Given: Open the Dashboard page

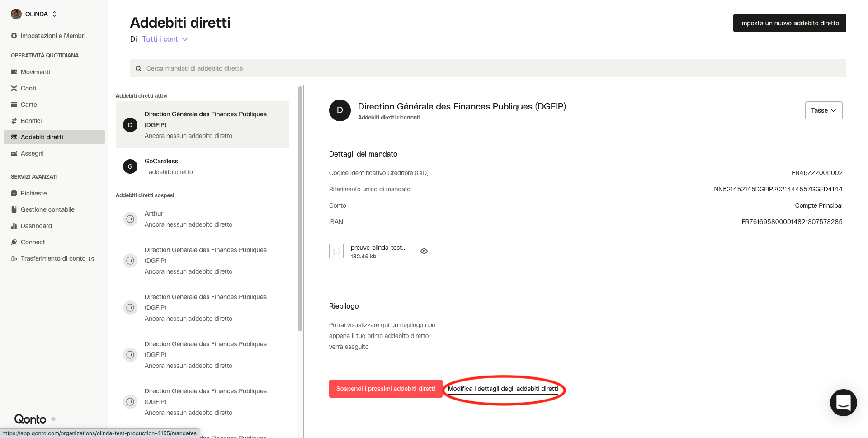Looking at the screenshot, I should pos(36,226).
